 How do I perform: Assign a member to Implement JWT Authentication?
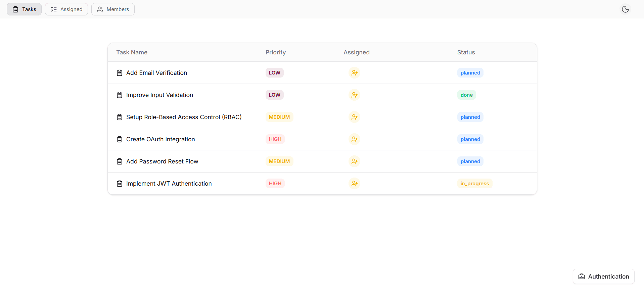click(x=354, y=184)
